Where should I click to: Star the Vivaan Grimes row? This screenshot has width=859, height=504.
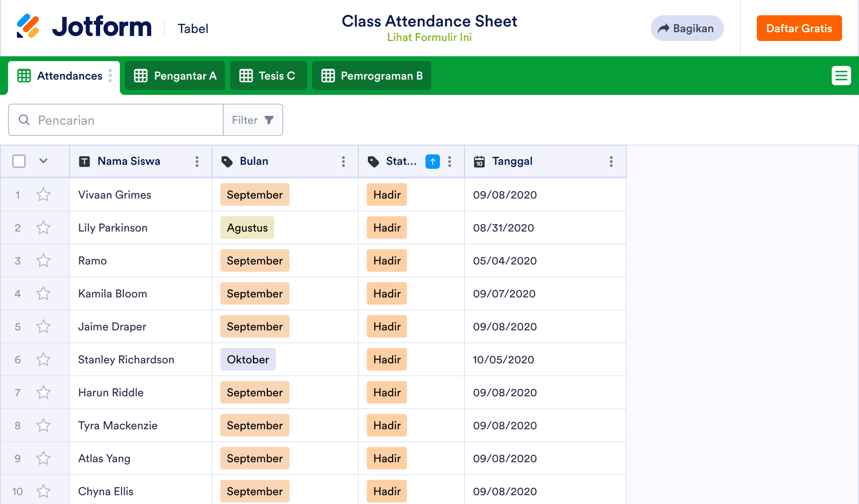coord(43,195)
